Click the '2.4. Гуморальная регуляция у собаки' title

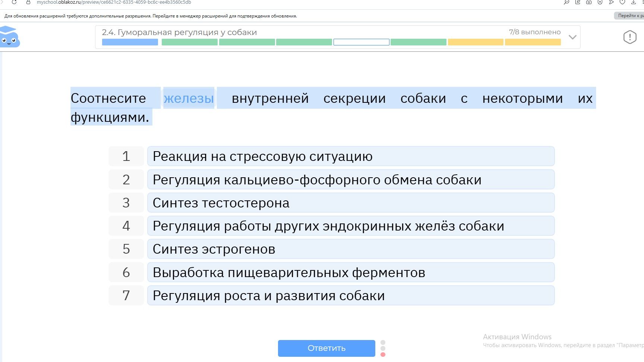(179, 32)
